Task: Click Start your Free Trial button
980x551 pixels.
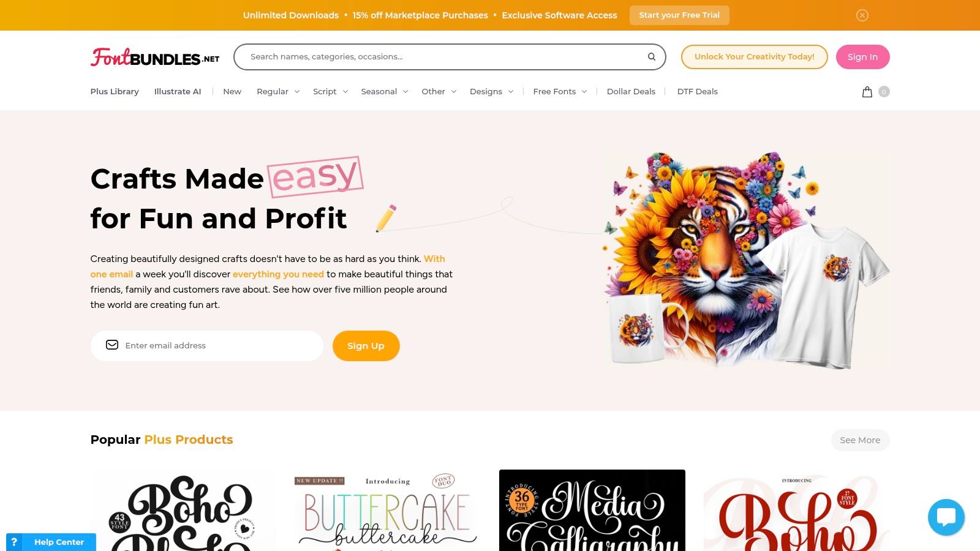Action: click(x=679, y=15)
